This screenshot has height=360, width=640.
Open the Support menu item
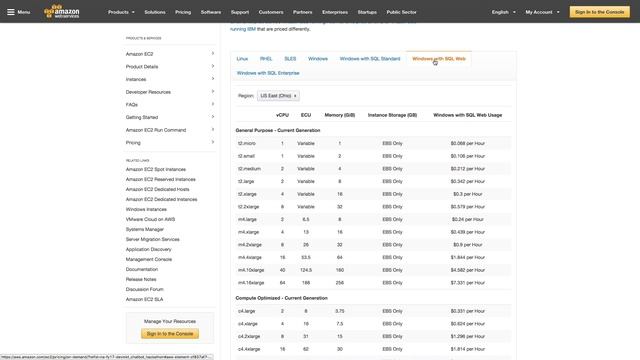point(240,12)
